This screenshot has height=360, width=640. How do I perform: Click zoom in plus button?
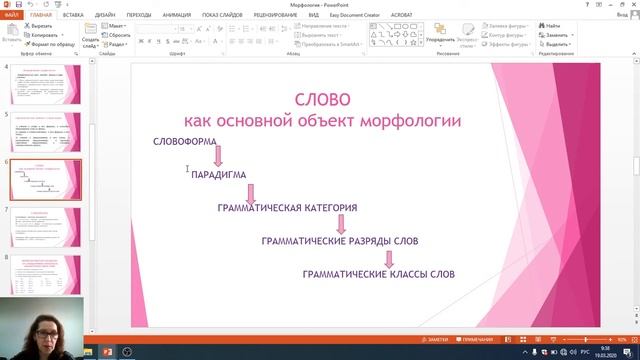click(x=610, y=340)
